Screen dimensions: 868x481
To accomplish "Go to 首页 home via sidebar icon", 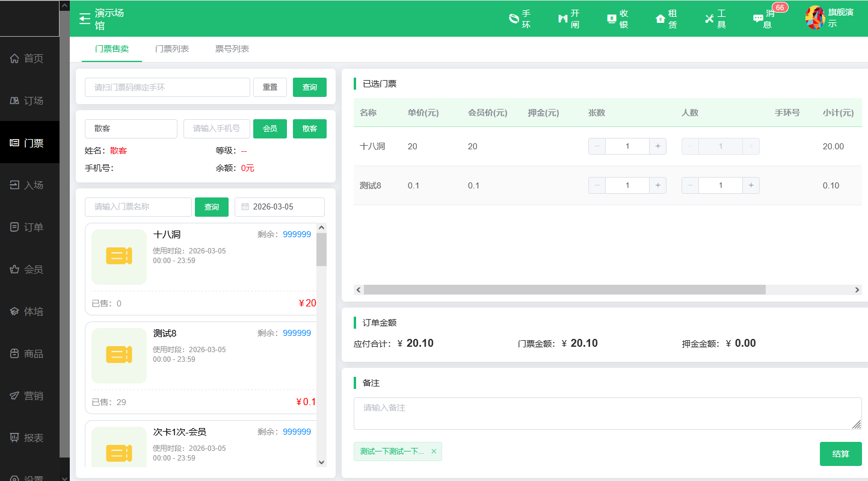I will tap(29, 58).
